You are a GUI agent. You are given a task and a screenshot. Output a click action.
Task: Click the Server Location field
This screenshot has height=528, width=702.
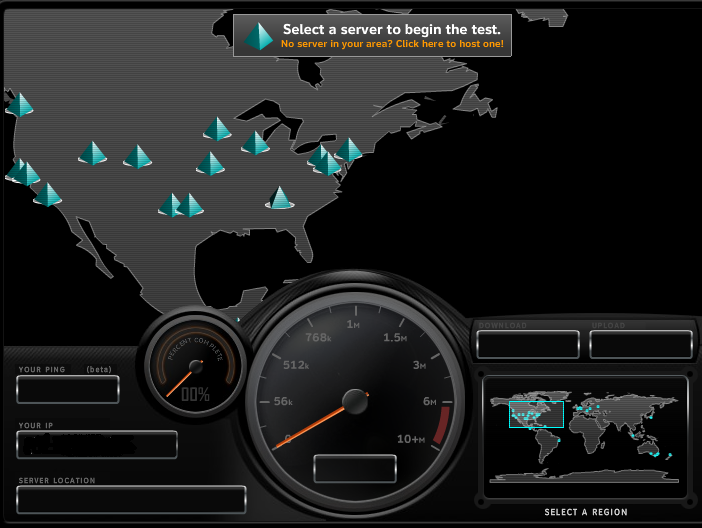pyautogui.click(x=131, y=499)
